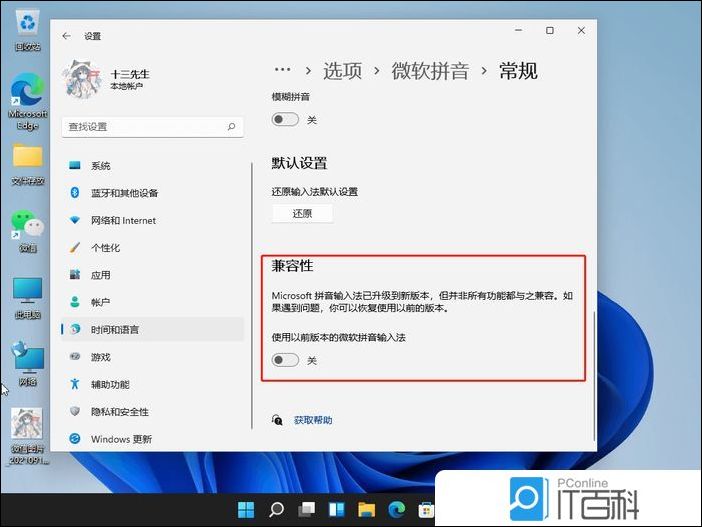This screenshot has width=702, height=527.
Task: Click the back arrow in Settings
Action: pos(67,36)
